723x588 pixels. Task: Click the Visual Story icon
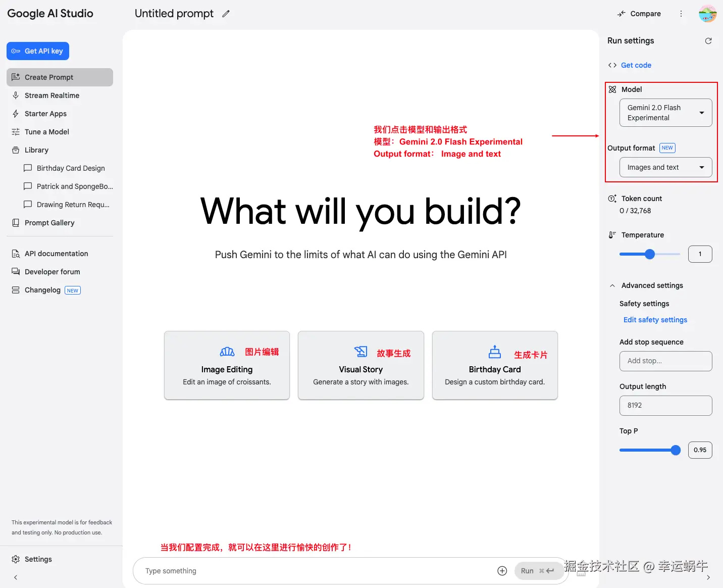pos(361,352)
